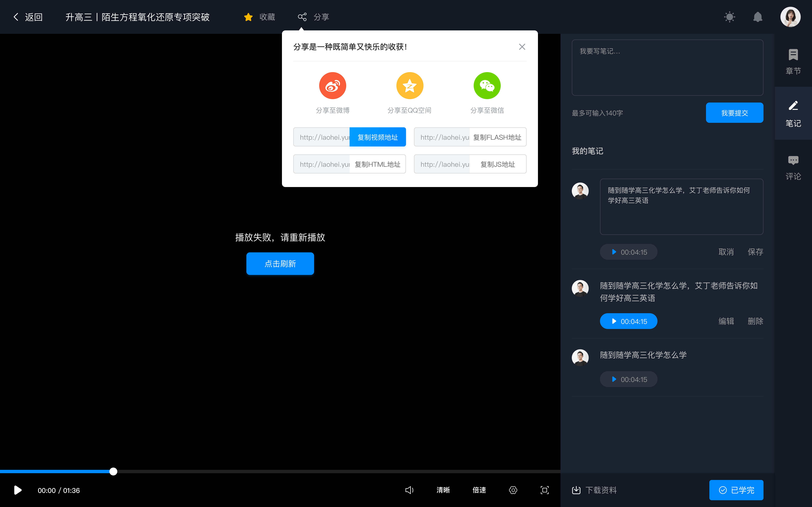
Task: Select the 倍速 playback speed option
Action: click(479, 490)
